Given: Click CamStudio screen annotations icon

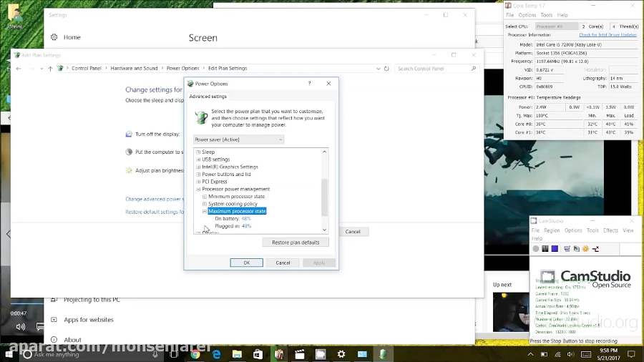Looking at the screenshot, I should (x=595, y=249).
